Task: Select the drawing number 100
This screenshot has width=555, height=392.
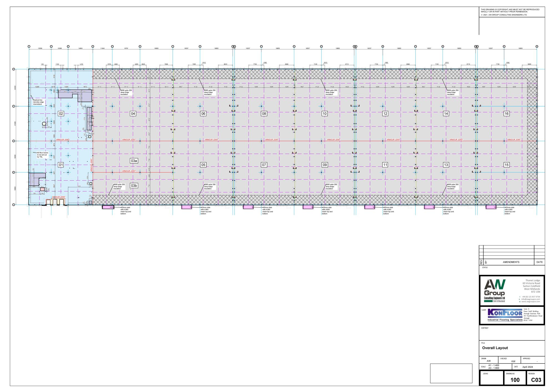Action: pyautogui.click(x=515, y=380)
